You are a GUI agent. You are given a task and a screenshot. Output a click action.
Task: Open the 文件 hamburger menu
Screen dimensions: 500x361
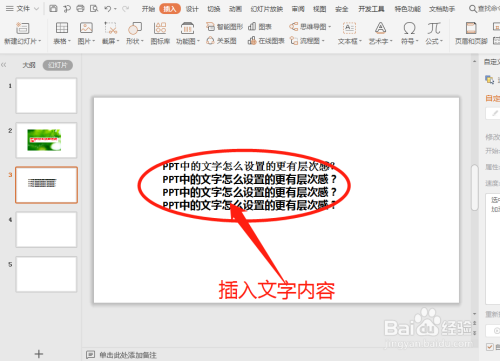(x=22, y=8)
